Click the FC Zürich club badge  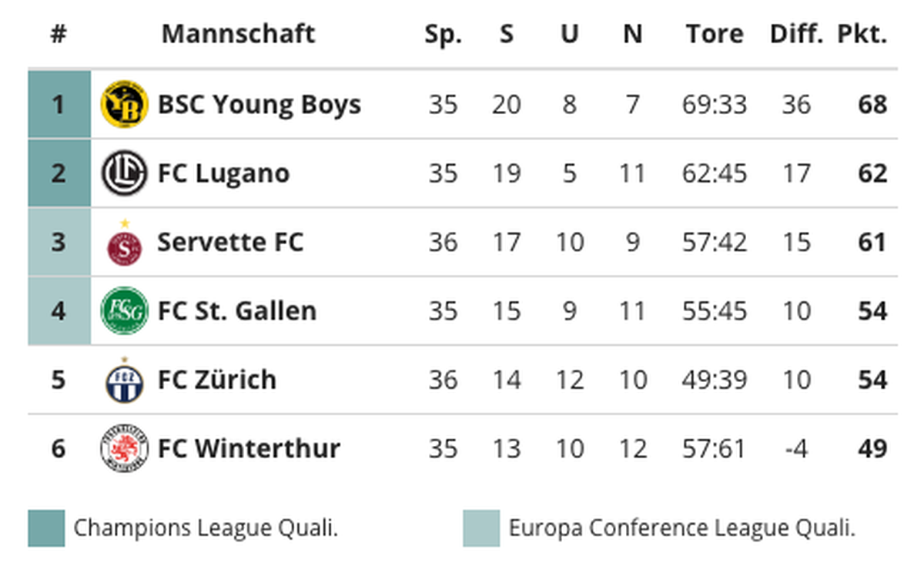124,380
